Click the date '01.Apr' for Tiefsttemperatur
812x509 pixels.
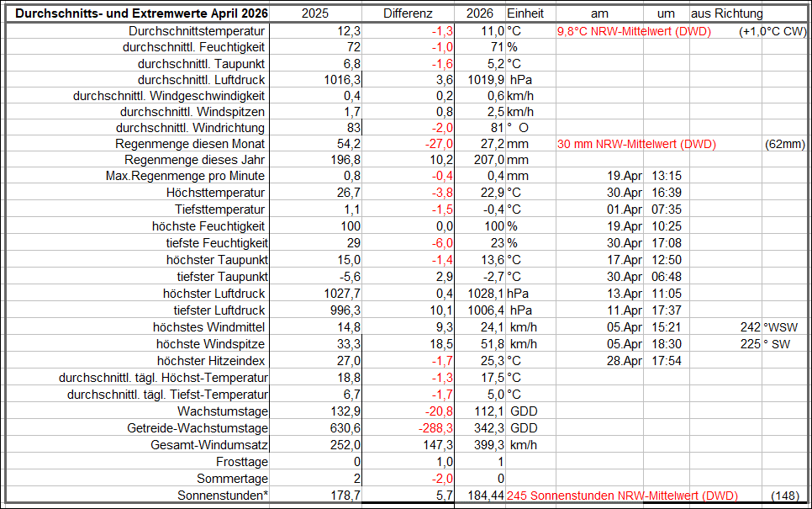click(x=624, y=210)
